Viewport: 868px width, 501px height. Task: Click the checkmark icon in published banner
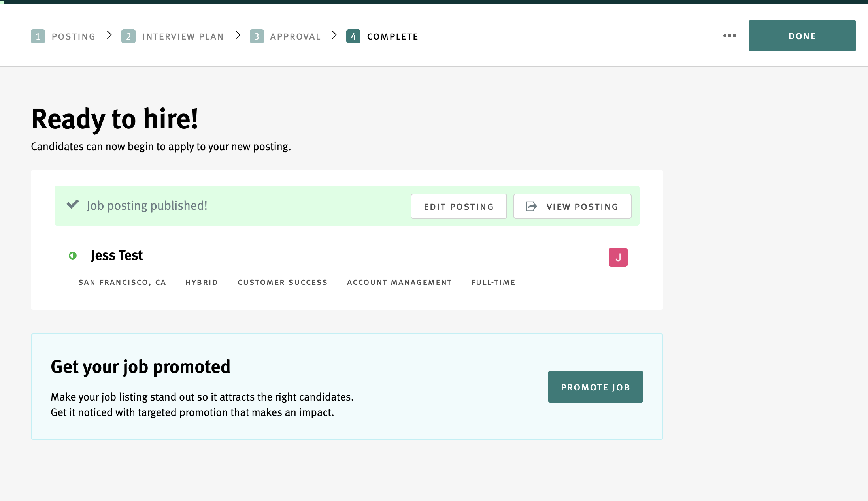[73, 204]
